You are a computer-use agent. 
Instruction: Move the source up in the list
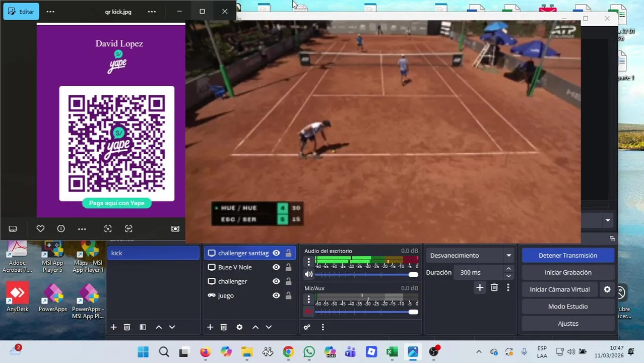255,327
